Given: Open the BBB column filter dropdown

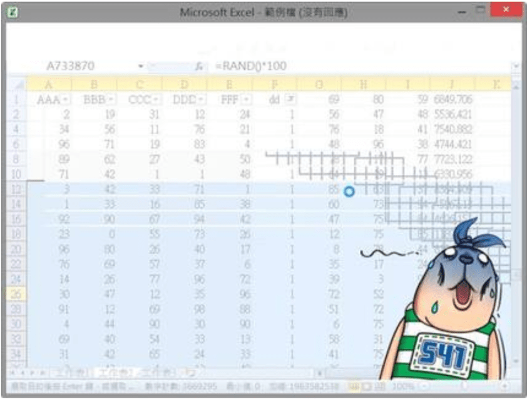Looking at the screenshot, I should (x=111, y=99).
